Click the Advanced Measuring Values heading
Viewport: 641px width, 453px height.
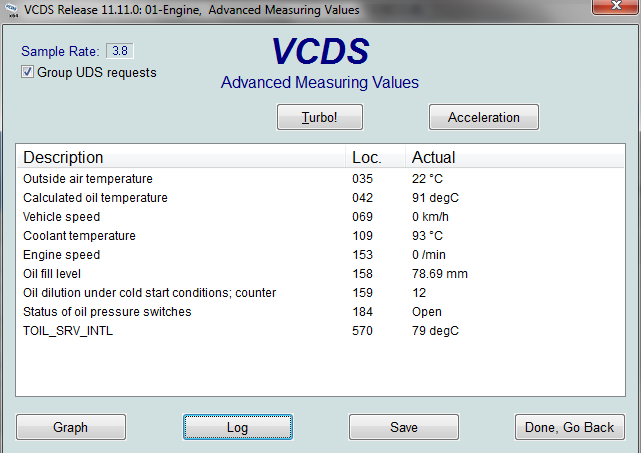320,83
